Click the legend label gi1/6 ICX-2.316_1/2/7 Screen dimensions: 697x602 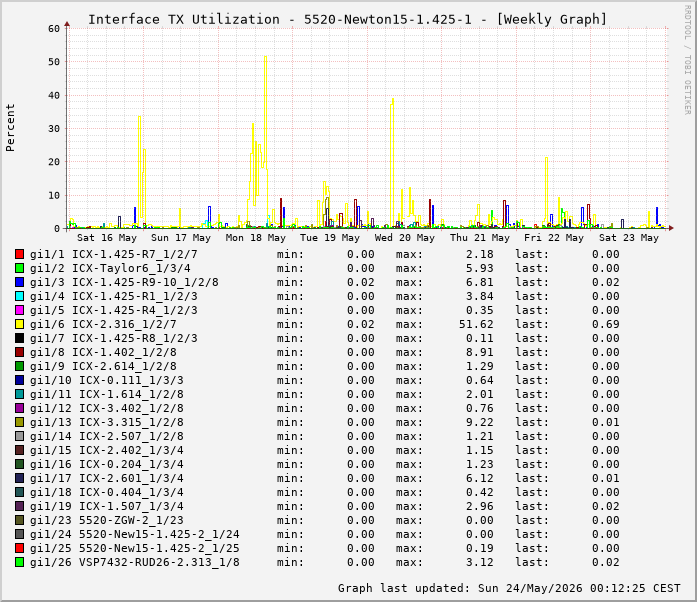tap(103, 324)
